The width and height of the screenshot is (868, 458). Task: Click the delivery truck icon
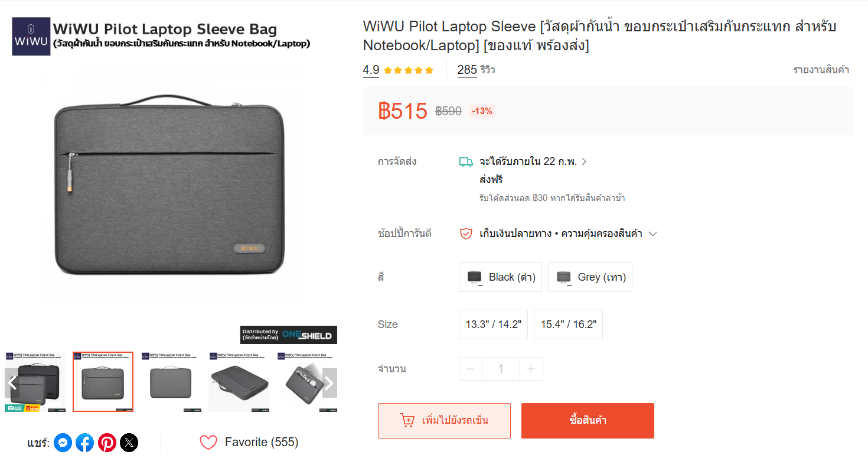coord(466,162)
